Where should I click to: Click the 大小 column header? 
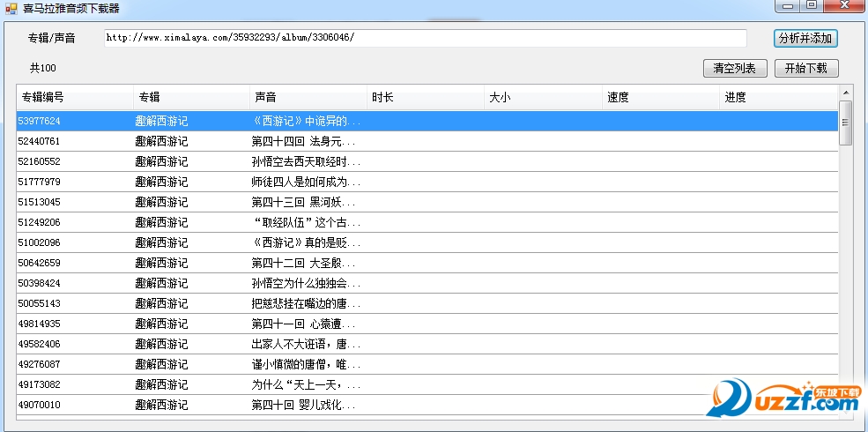coord(544,98)
